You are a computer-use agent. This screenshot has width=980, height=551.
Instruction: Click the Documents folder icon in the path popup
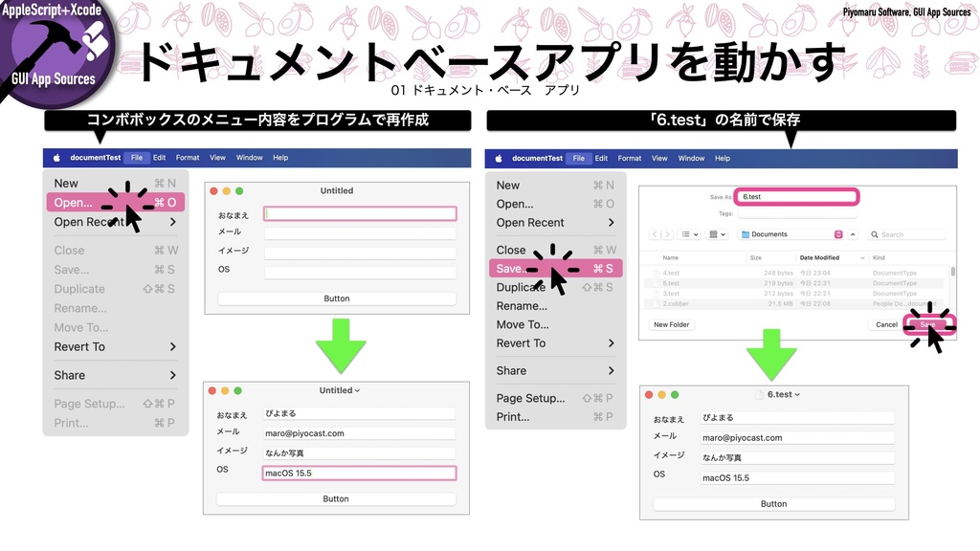[x=745, y=234]
